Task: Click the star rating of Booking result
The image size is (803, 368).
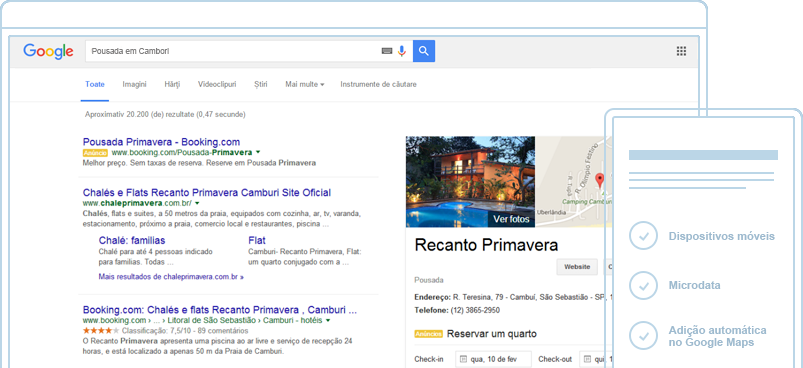Action: point(101,331)
